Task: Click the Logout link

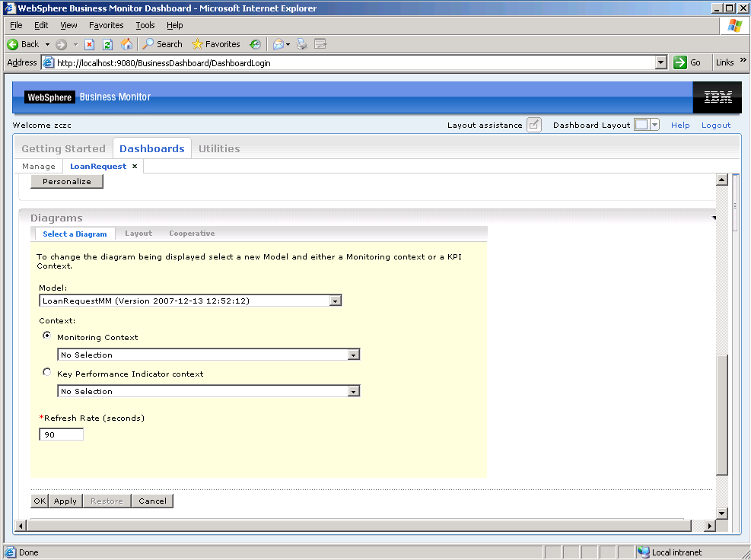Action: point(716,125)
